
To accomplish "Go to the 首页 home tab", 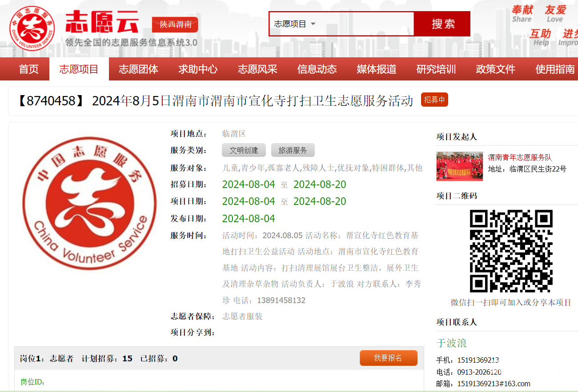I will pos(29,69).
